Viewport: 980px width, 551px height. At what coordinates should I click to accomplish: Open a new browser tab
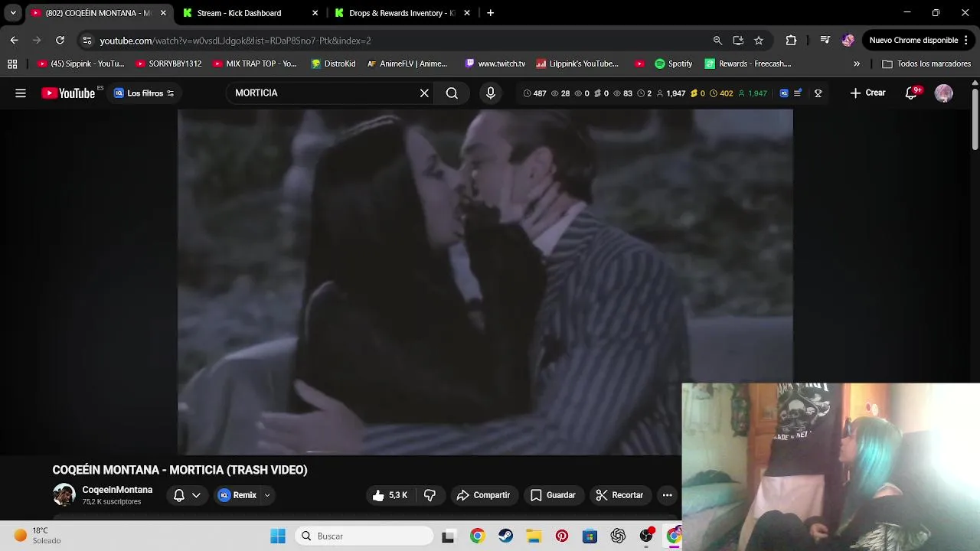coord(490,13)
